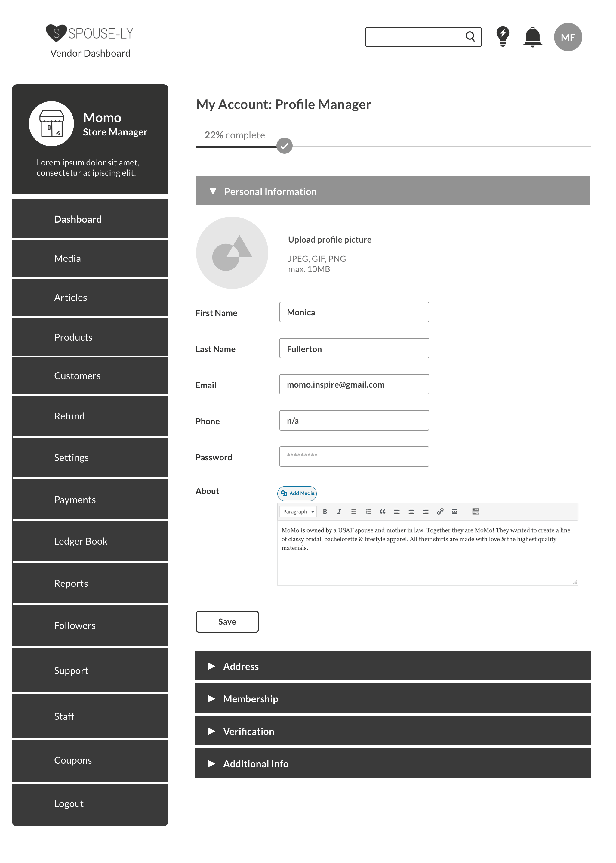Screen dimensions: 616x863
Task: Open notifications bell
Action: click(533, 37)
